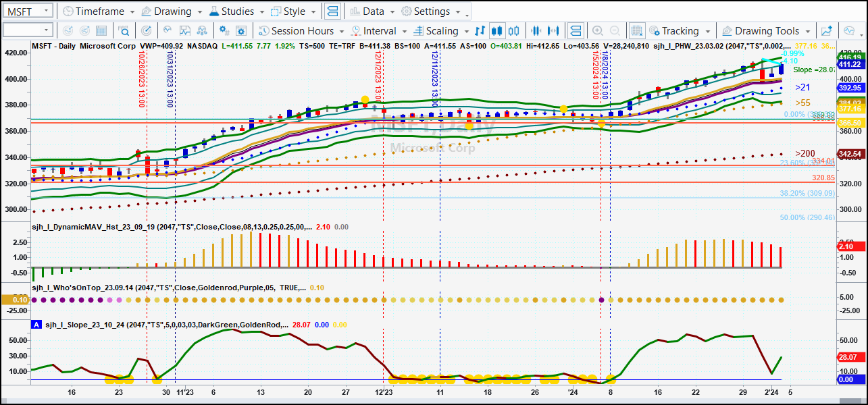This screenshot has height=405, width=868.
Task: Click the first greyed-out clock-check icon
Action: pyautogui.click(x=68, y=31)
